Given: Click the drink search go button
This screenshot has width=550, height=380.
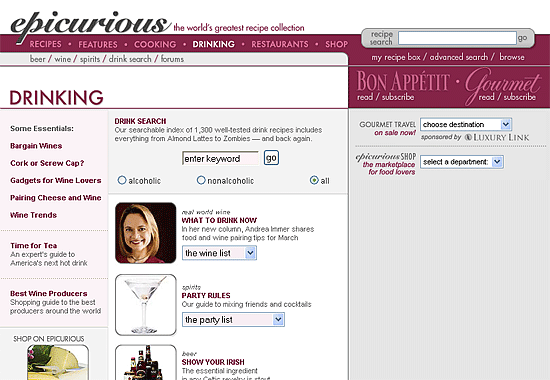Looking at the screenshot, I should pos(271,158).
